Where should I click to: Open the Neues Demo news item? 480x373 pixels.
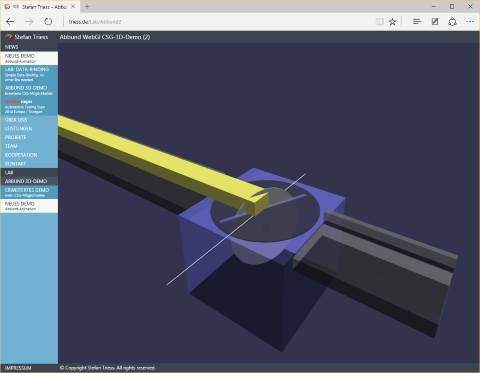click(x=29, y=58)
